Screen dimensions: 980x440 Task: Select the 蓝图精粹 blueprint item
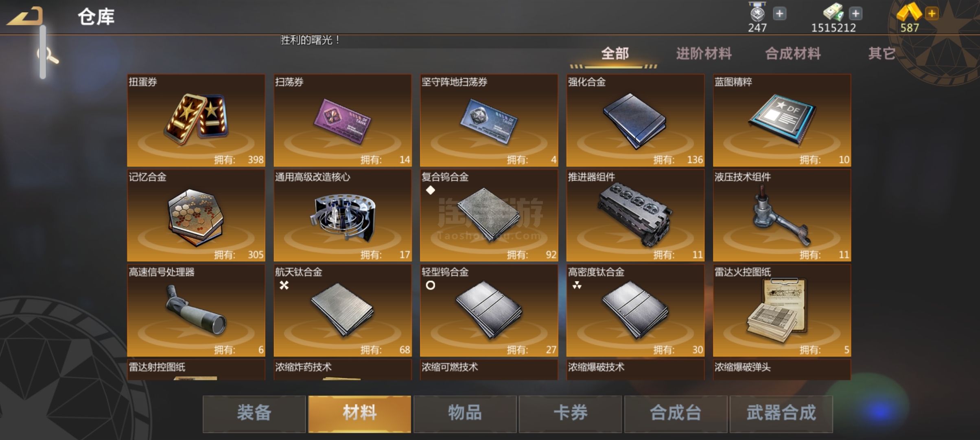point(782,120)
